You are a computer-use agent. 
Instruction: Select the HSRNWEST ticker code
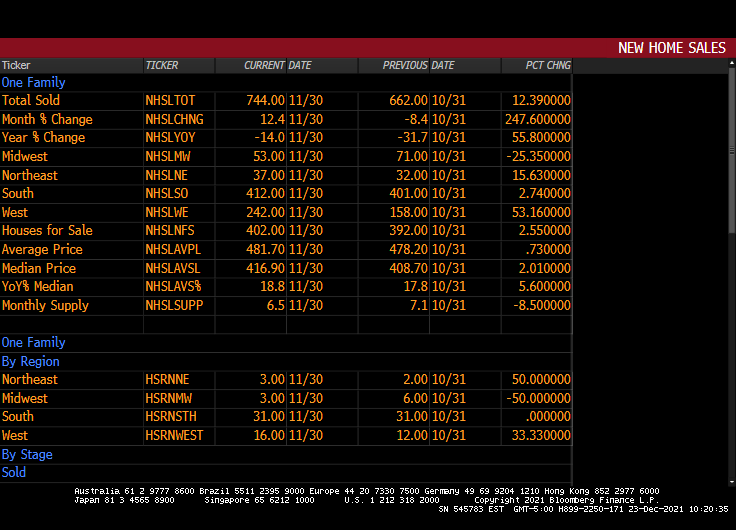tap(174, 436)
